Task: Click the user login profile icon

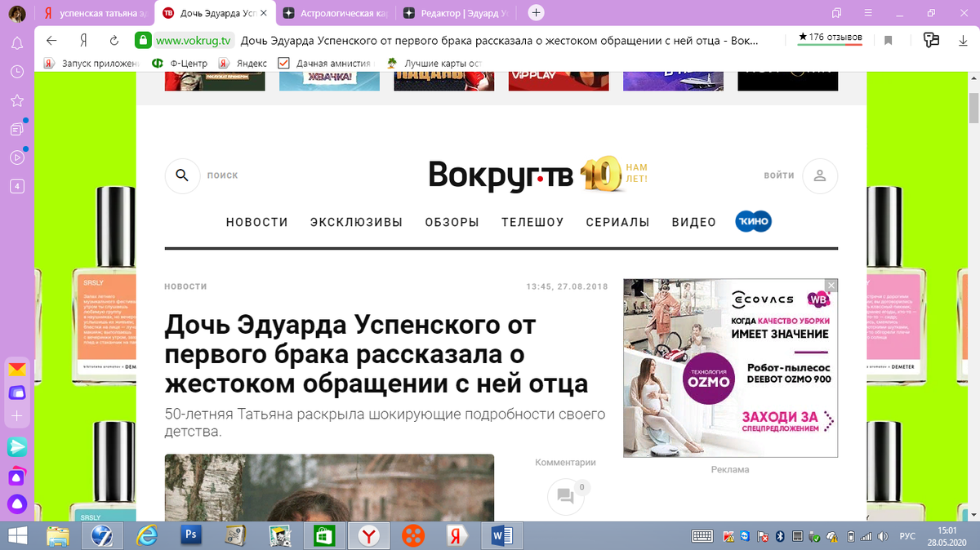Action: (820, 175)
